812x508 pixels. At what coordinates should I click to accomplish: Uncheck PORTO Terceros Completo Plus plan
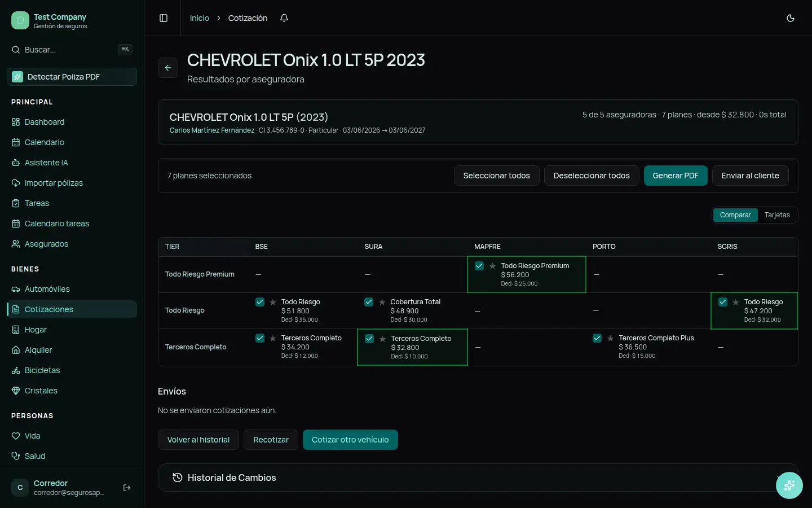pyautogui.click(x=597, y=338)
